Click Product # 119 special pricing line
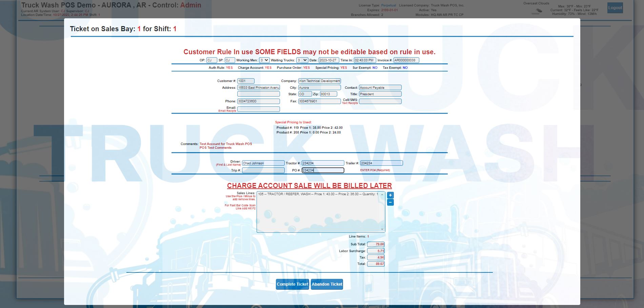Image resolution: width=644 pixels, height=308 pixels. pos(309,128)
